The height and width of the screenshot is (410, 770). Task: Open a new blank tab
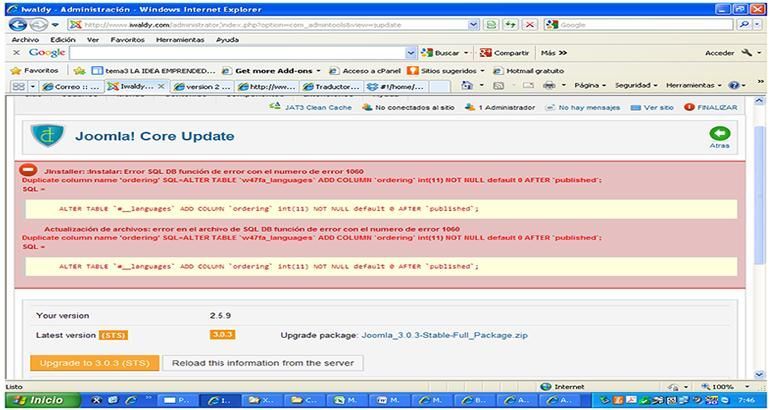click(440, 86)
